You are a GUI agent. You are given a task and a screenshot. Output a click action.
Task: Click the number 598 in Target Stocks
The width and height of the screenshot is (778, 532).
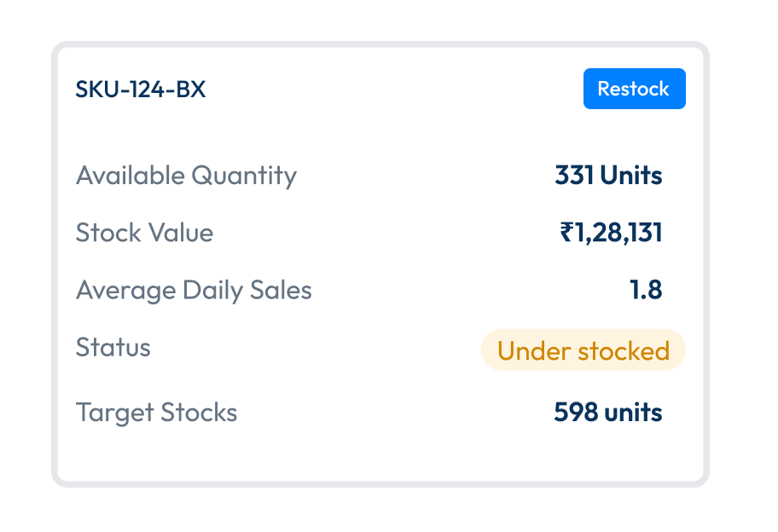point(575,413)
